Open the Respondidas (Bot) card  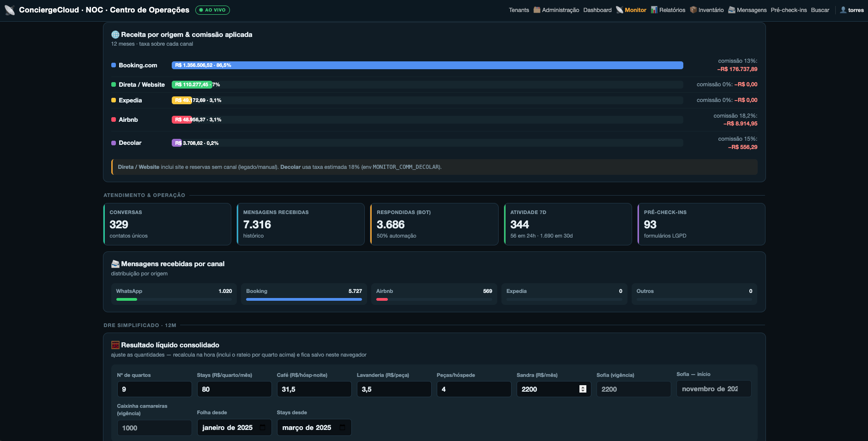pyautogui.click(x=434, y=224)
